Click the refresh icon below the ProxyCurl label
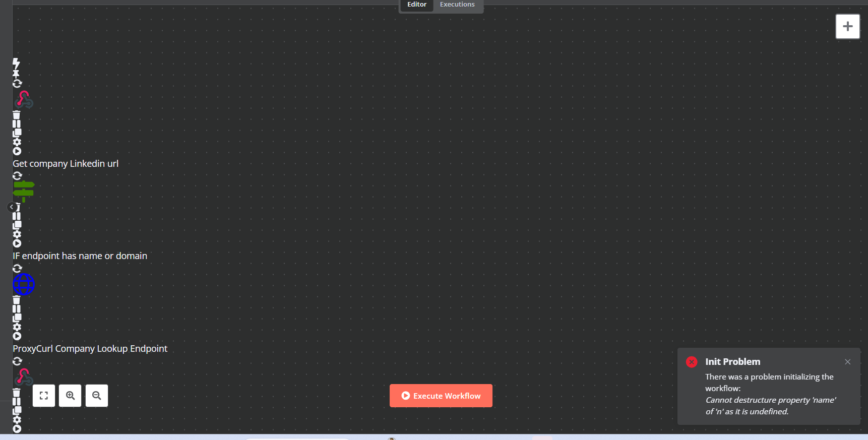The height and width of the screenshot is (440, 868). click(17, 361)
